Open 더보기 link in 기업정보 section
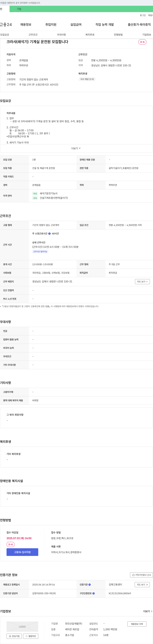The height and width of the screenshot is (644, 153). coord(148,611)
